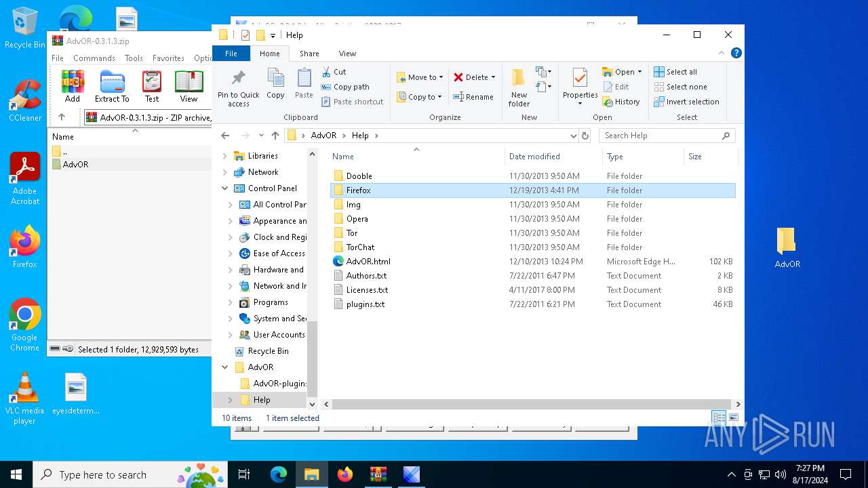Select AdvOR folder on desktop
This screenshot has width=868, height=488.
coord(787,247)
